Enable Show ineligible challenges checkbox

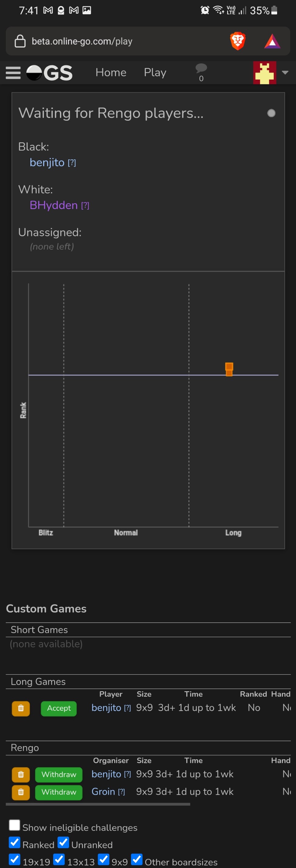[x=15, y=825]
